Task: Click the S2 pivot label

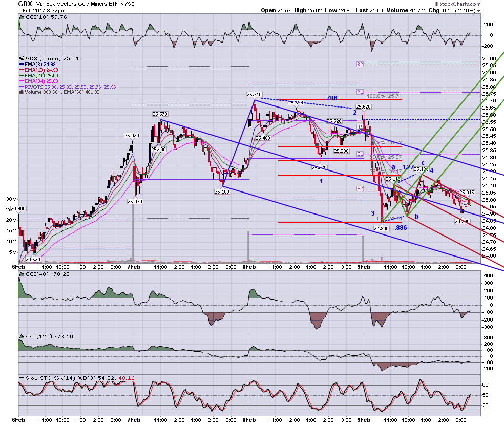Action: [x=360, y=189]
